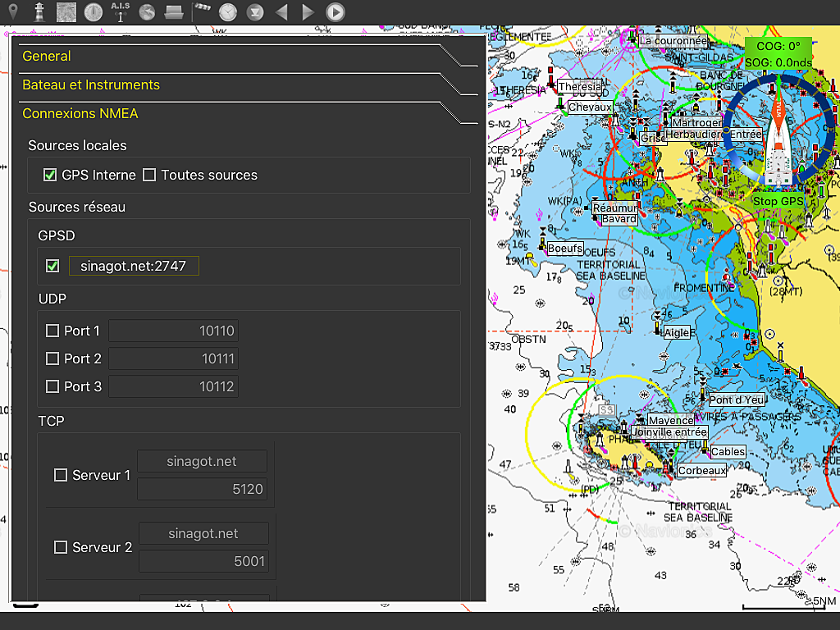Image resolution: width=840 pixels, height=630 pixels.
Task: Select the Chevaux waypoint label
Action: tap(590, 107)
